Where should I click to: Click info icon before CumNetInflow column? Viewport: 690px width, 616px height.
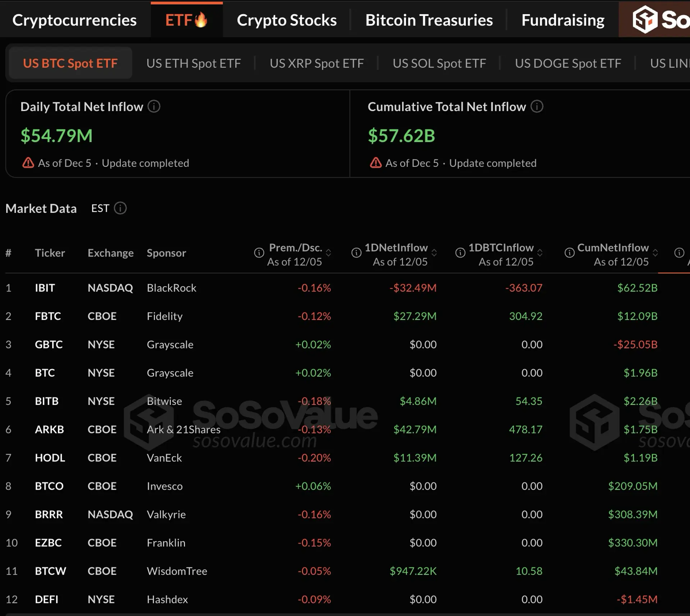[569, 253]
